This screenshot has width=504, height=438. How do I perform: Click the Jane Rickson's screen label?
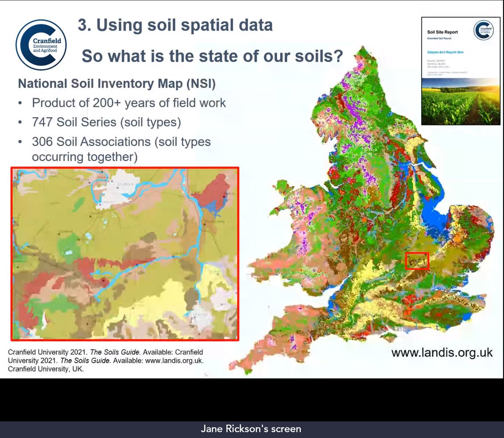coord(251,429)
